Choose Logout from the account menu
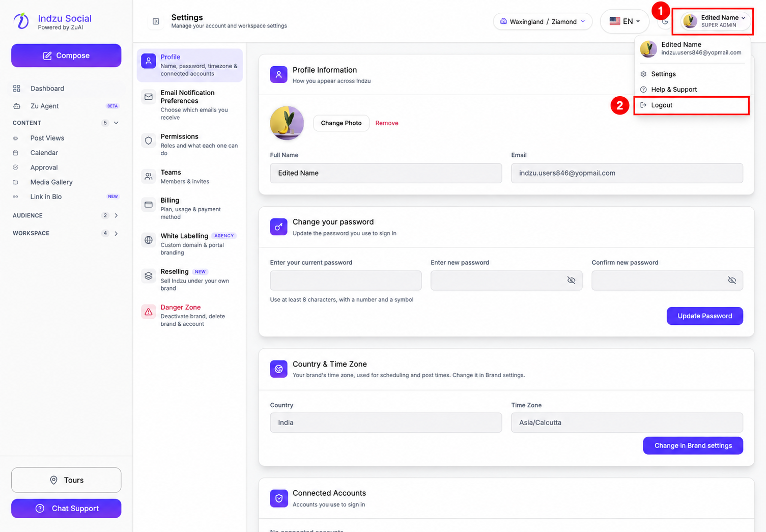The height and width of the screenshot is (532, 766). click(x=692, y=105)
